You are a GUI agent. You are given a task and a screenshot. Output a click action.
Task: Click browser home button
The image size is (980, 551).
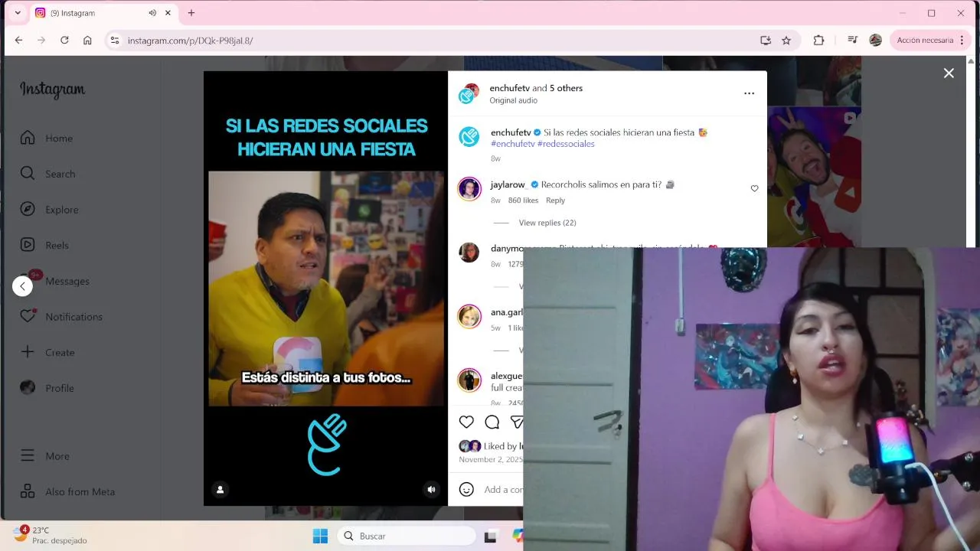tap(87, 41)
